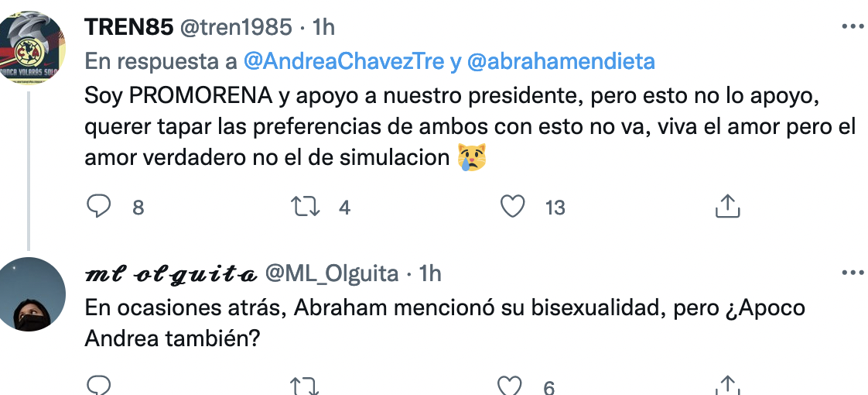
Task: Visit the @tren1985 handle
Action: coord(237,26)
